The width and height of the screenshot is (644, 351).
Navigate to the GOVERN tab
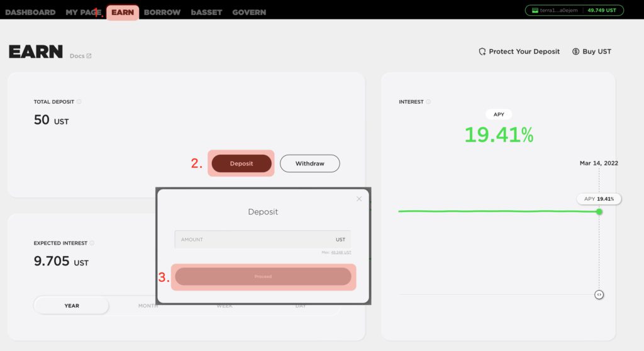(249, 13)
